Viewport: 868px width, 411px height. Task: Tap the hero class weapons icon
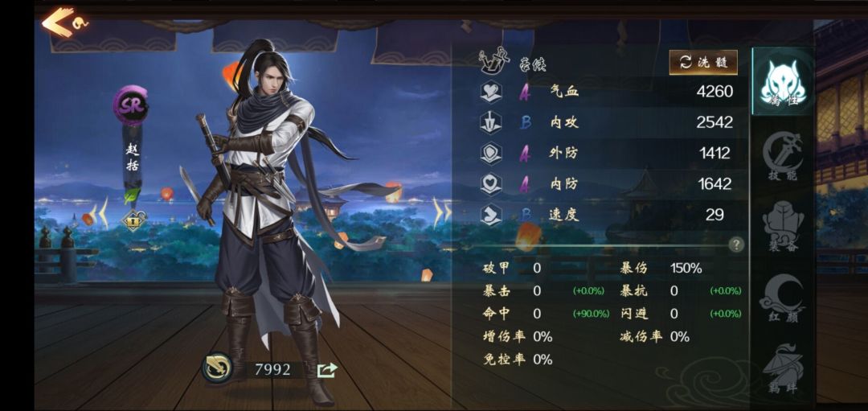click(493, 61)
